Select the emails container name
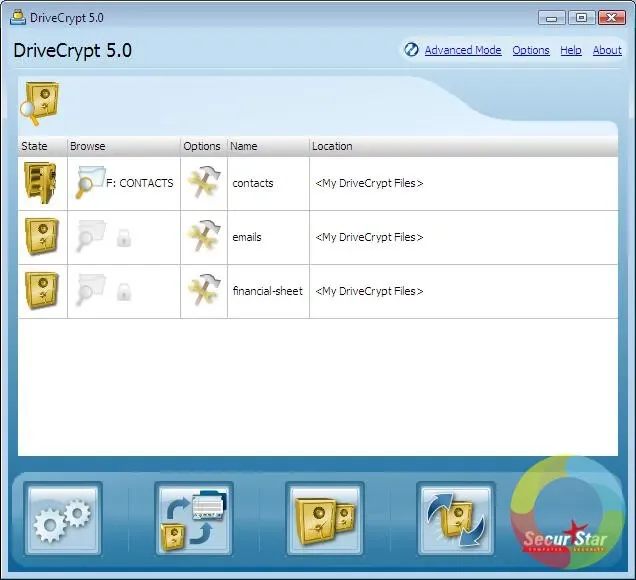Screen dimensions: 636x580 click(x=247, y=237)
